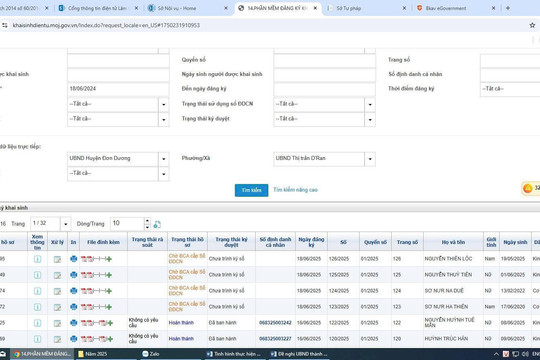Open process (Xử lý) icon for record 125/2025

tap(57, 275)
